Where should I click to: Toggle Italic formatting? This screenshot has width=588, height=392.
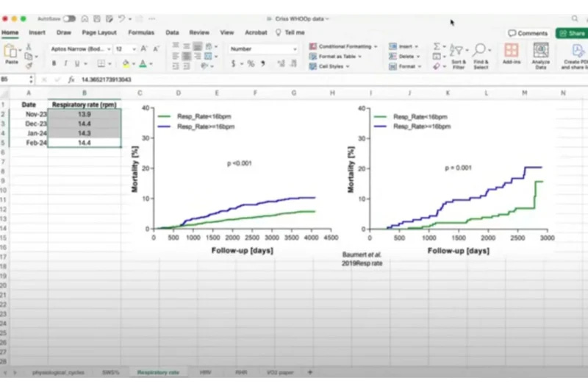pyautogui.click(x=65, y=63)
